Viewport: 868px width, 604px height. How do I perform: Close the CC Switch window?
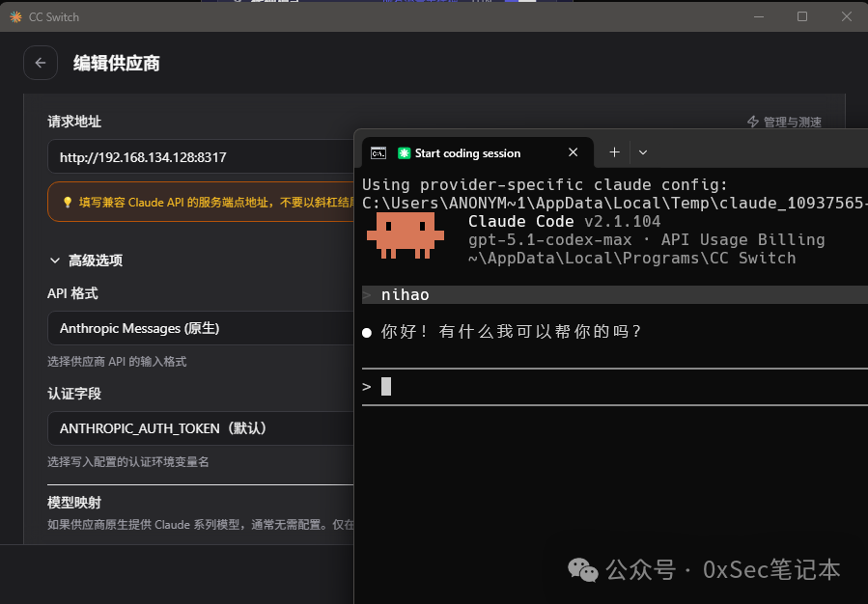847,16
